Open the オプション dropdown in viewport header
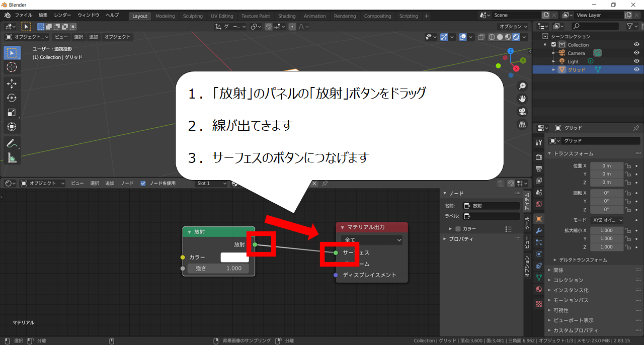The height and width of the screenshot is (345, 644). pyautogui.click(x=513, y=27)
